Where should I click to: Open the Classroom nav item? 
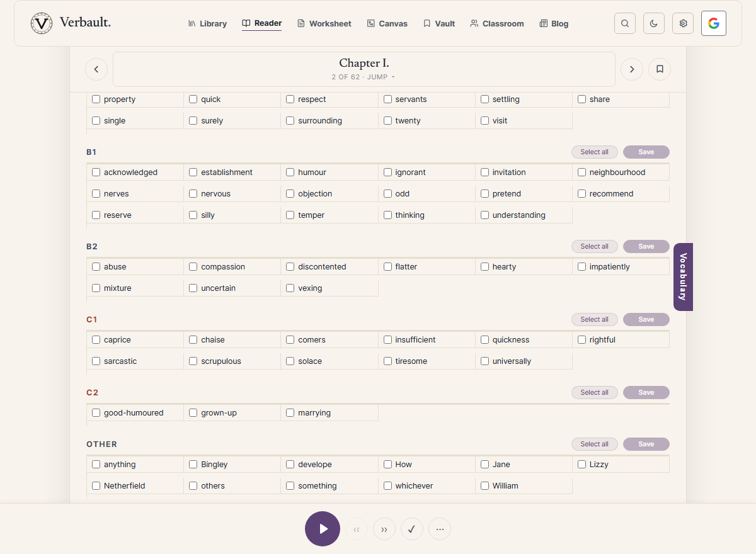tap(496, 23)
